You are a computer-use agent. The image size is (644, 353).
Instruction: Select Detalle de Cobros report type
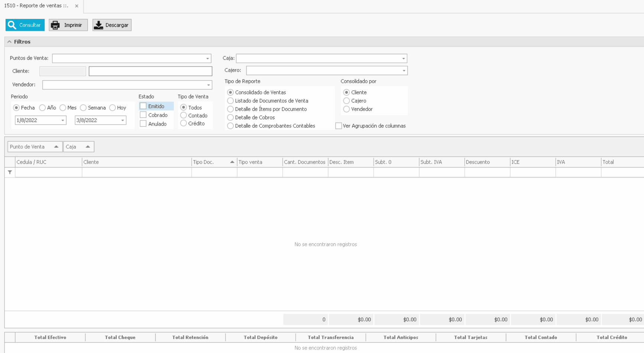pos(230,117)
